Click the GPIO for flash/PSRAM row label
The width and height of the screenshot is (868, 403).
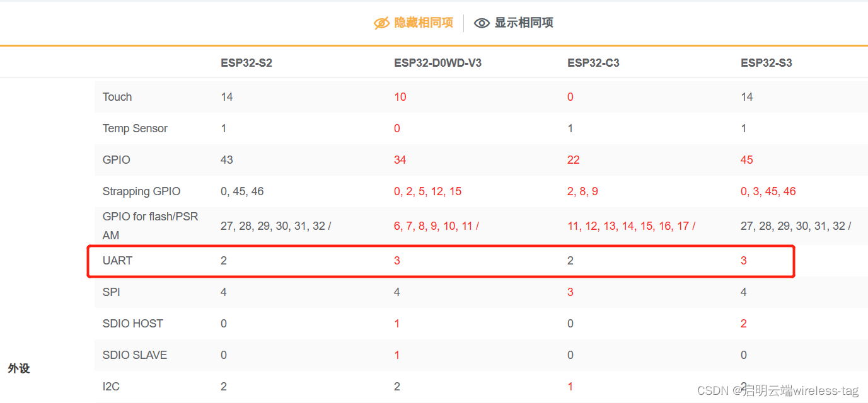[151, 226]
